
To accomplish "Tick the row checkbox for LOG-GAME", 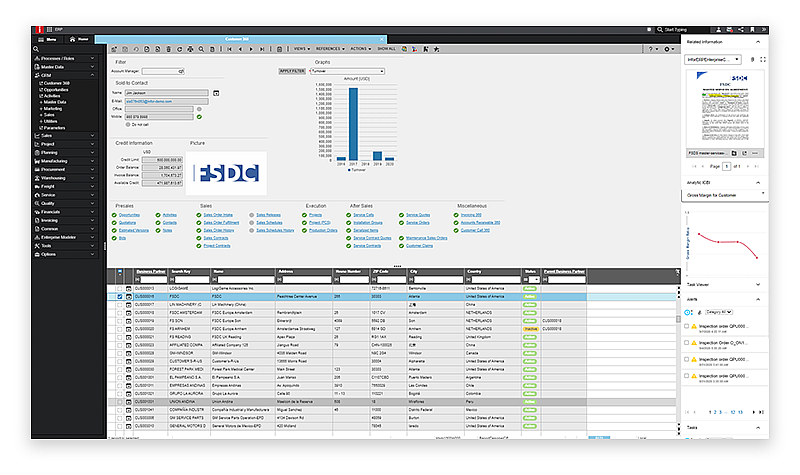I will [x=119, y=289].
